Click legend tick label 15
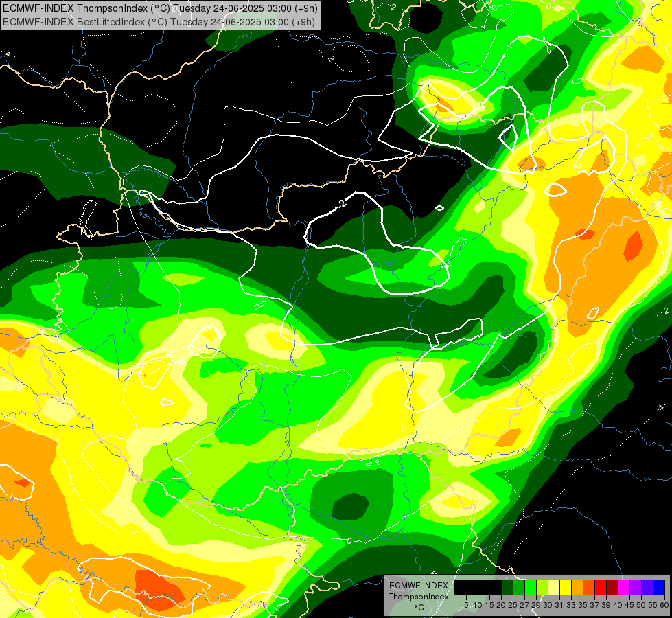 click(x=489, y=605)
